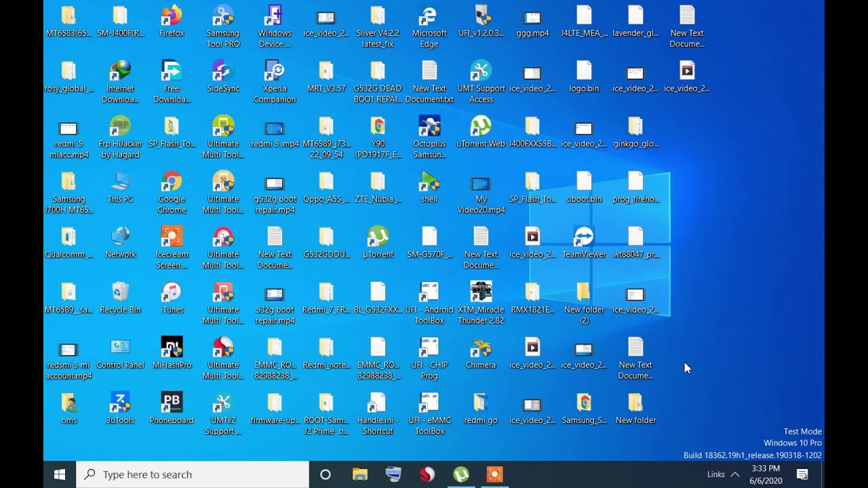Select the logo.bin file
The height and width of the screenshot is (488, 868).
584,77
